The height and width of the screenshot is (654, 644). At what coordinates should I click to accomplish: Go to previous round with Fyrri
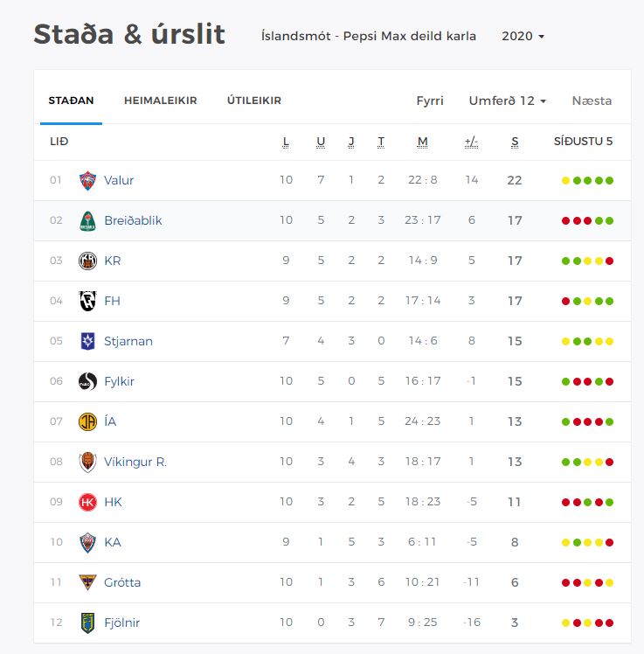pos(430,101)
